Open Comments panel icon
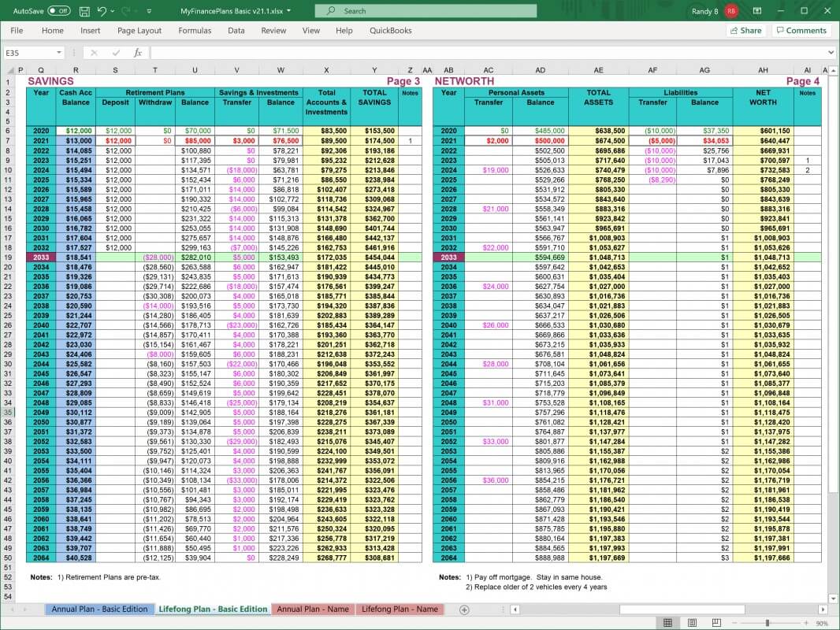This screenshot has width=840, height=630. coord(801,30)
